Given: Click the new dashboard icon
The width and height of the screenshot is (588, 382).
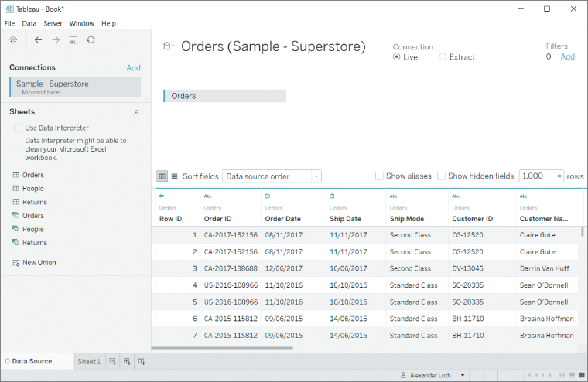Looking at the screenshot, I should pos(128,361).
